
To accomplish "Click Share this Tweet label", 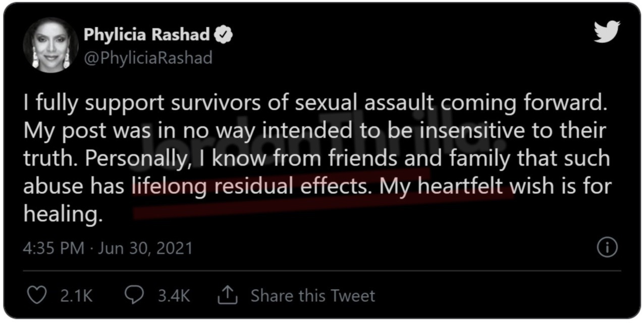I will (313, 295).
